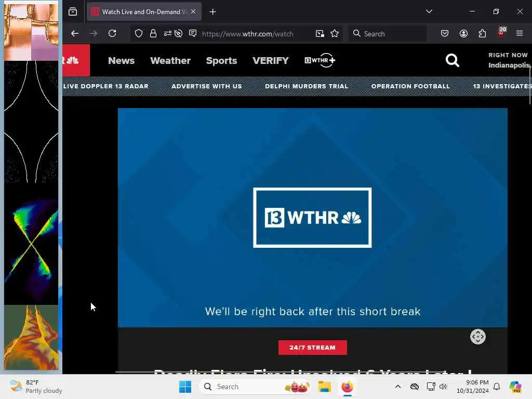Open the Delphi Murders Trial link
Viewport: 532px width, 399px height.
(307, 86)
